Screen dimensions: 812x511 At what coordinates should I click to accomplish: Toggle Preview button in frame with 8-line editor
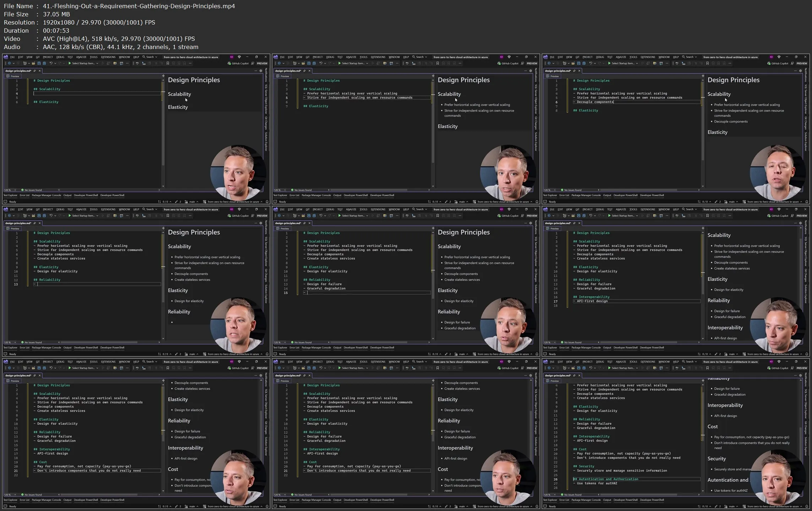pyautogui.click(x=552, y=76)
